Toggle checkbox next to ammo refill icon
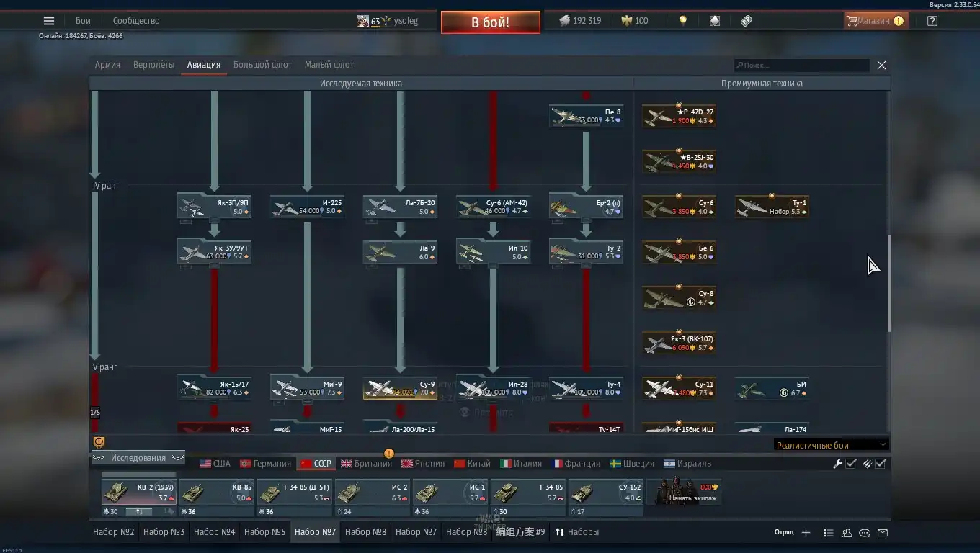Viewport: 980px width, 553px height. pyautogui.click(x=881, y=464)
